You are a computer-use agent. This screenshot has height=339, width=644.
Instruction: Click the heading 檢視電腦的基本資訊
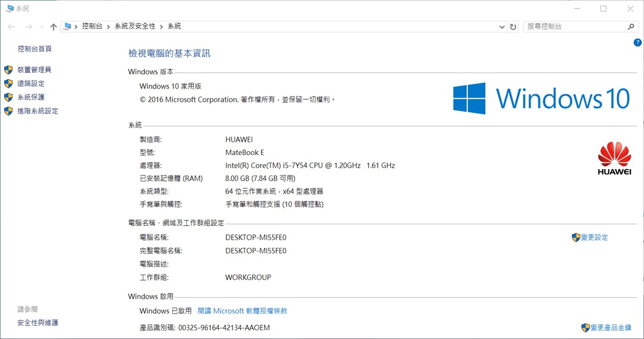coord(170,53)
